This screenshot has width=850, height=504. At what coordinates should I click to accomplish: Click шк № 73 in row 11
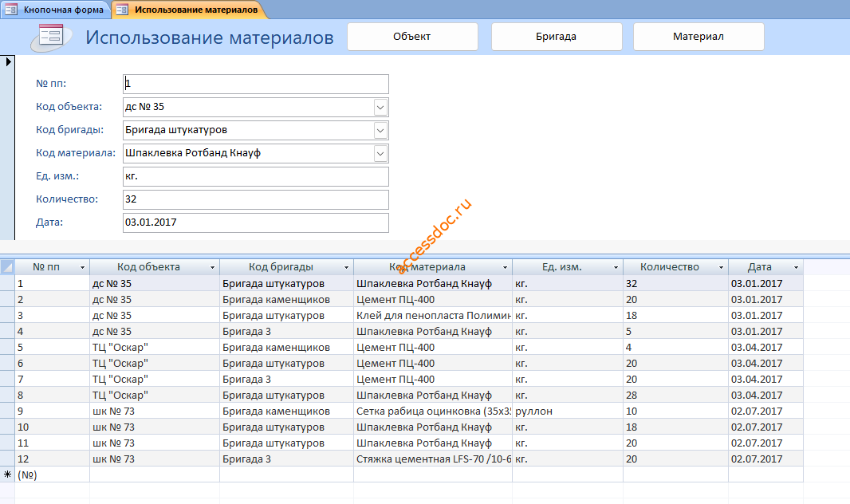155,443
